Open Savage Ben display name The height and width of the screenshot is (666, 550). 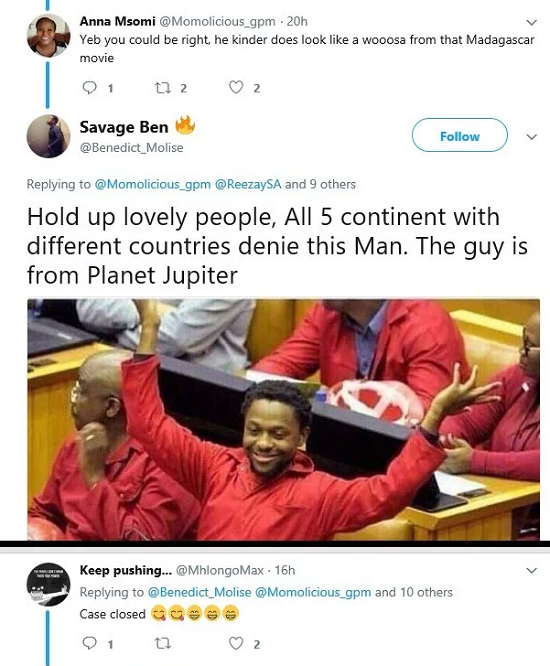coord(124,127)
